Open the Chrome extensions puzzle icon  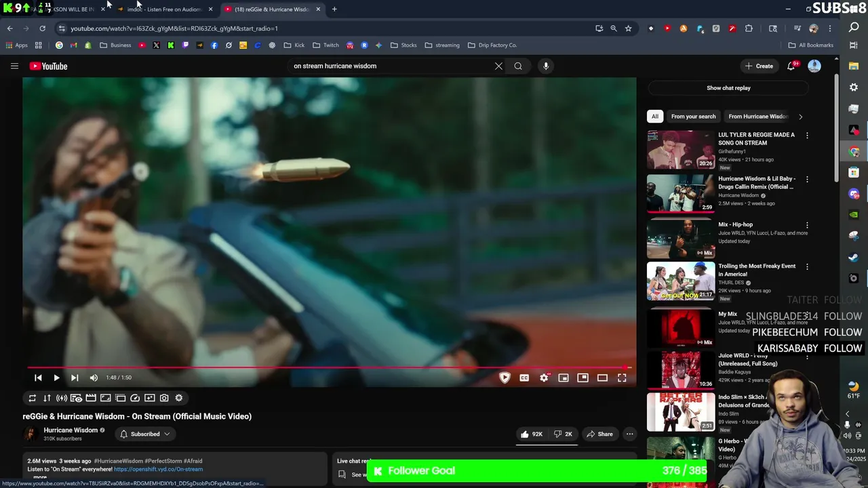click(x=749, y=28)
